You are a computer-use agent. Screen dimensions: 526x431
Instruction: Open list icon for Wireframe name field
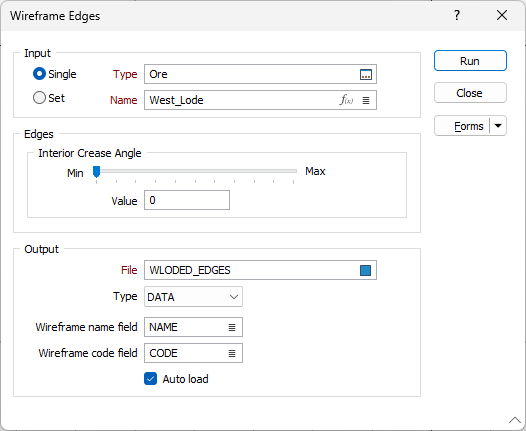pyautogui.click(x=232, y=327)
